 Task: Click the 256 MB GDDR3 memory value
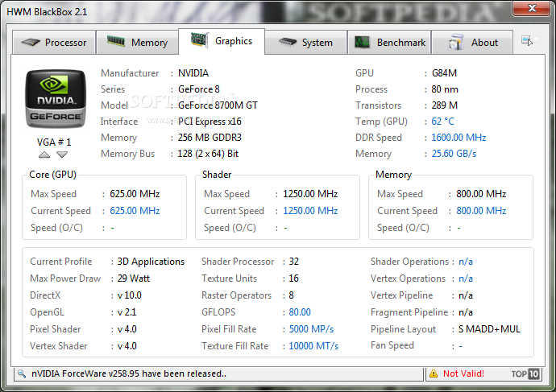coord(210,138)
